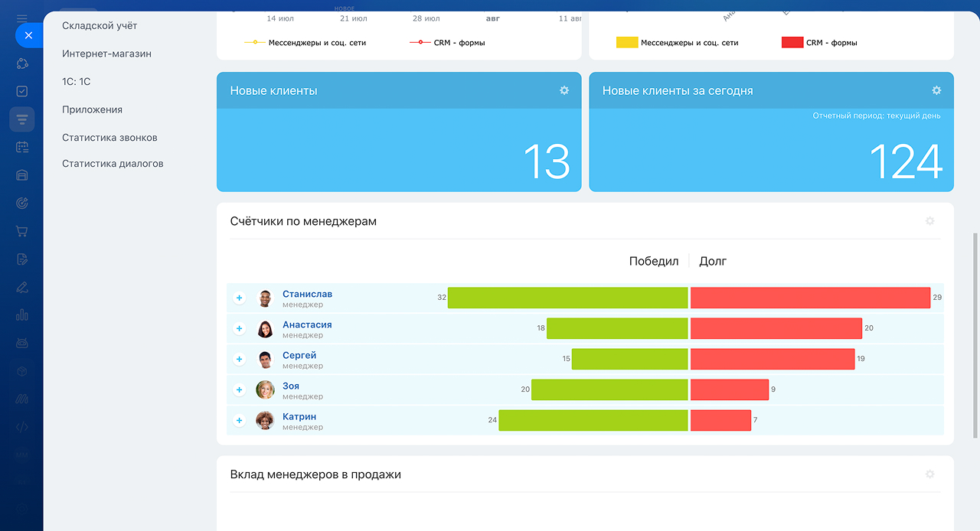
Task: Click Катрин's red Долг bar (7)
Action: pyautogui.click(x=720, y=420)
